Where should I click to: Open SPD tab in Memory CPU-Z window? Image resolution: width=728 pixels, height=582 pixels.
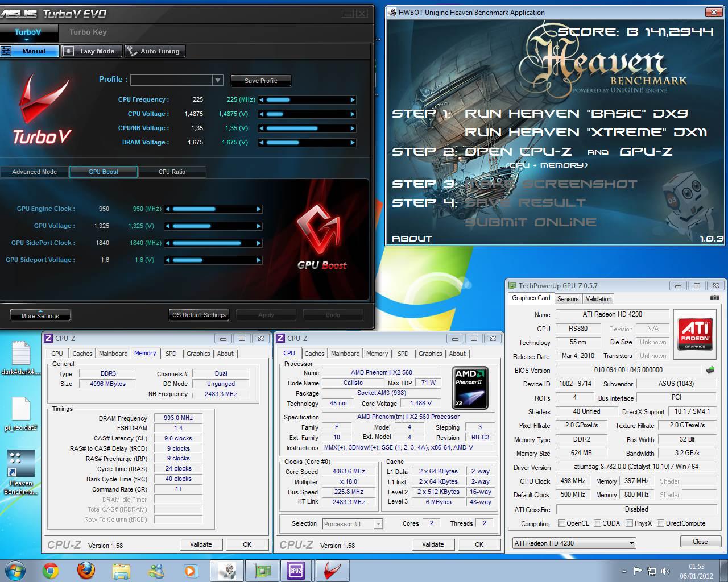click(x=171, y=354)
